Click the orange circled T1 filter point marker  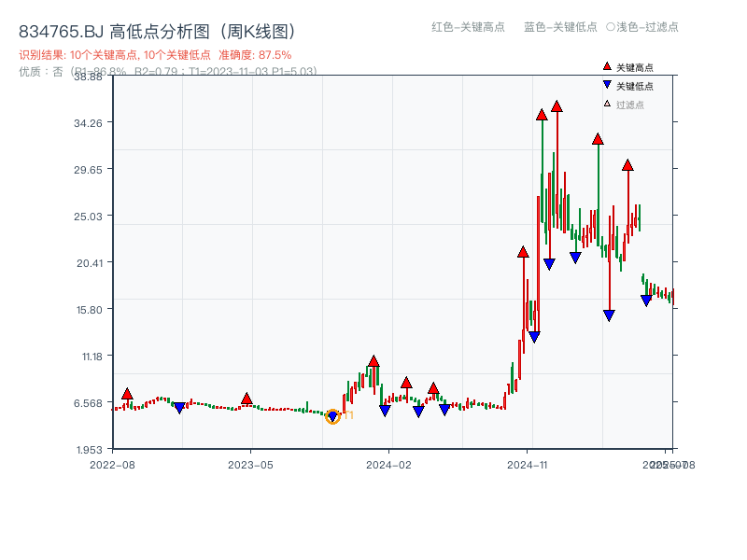pyautogui.click(x=333, y=416)
